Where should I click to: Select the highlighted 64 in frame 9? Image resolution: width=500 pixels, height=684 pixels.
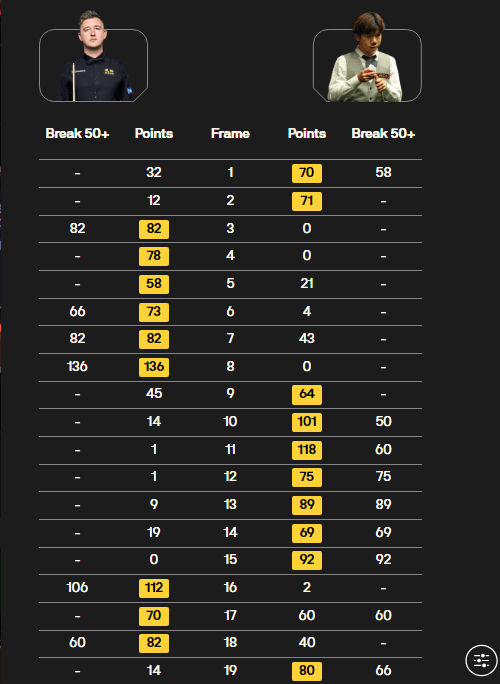[x=307, y=394]
